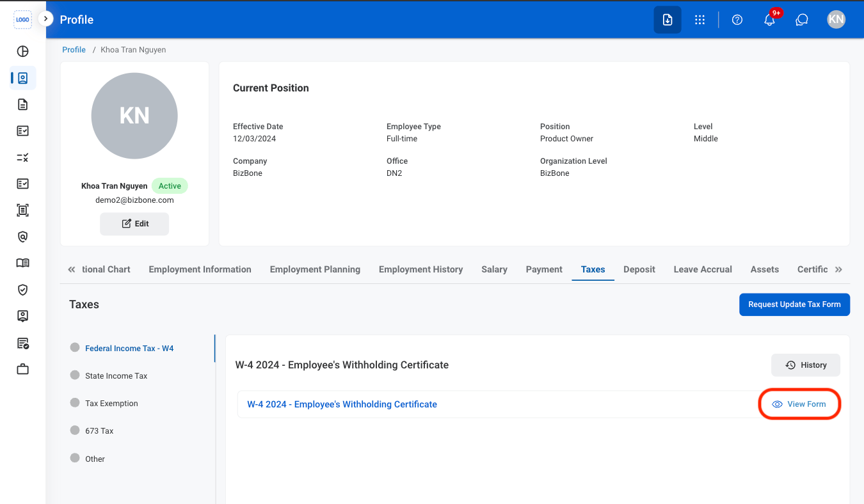This screenshot has height=504, width=864.
Task: Show more tabs with right double chevron
Action: click(838, 269)
